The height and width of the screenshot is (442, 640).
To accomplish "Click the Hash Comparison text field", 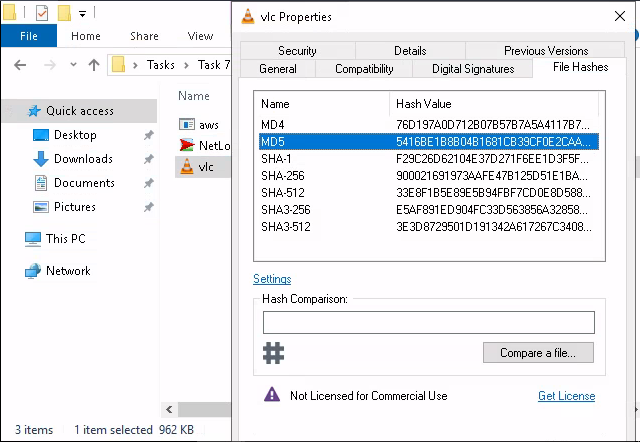I will click(x=428, y=322).
